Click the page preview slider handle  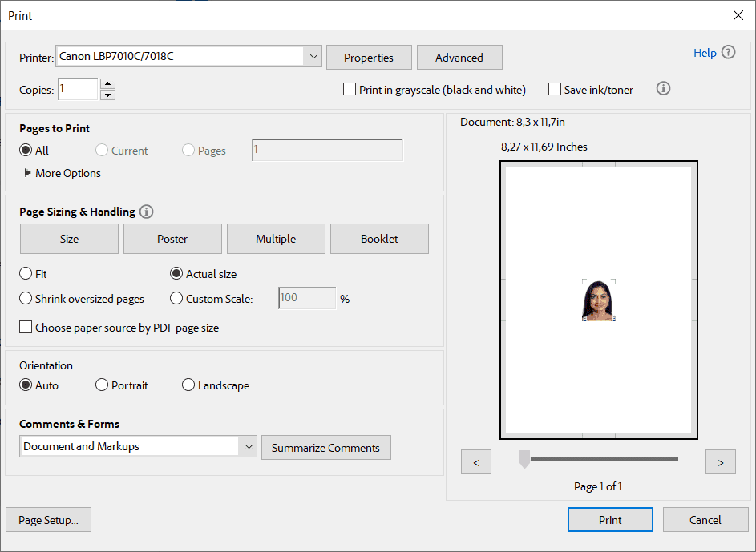click(x=524, y=459)
